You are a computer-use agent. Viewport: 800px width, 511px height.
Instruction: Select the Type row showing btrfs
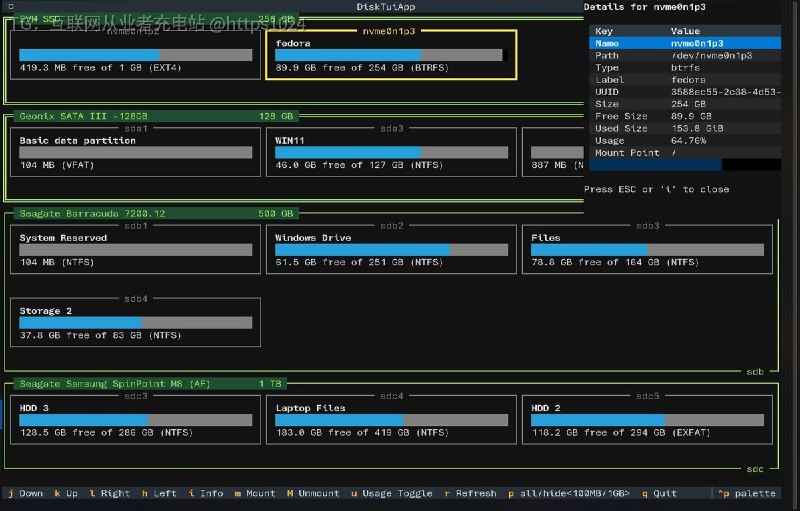pos(685,68)
